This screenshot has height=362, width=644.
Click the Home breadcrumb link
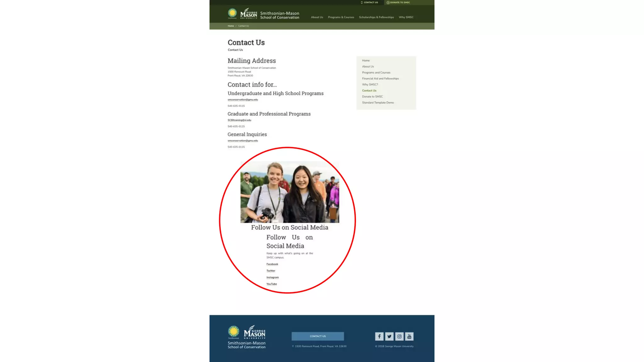pyautogui.click(x=231, y=26)
